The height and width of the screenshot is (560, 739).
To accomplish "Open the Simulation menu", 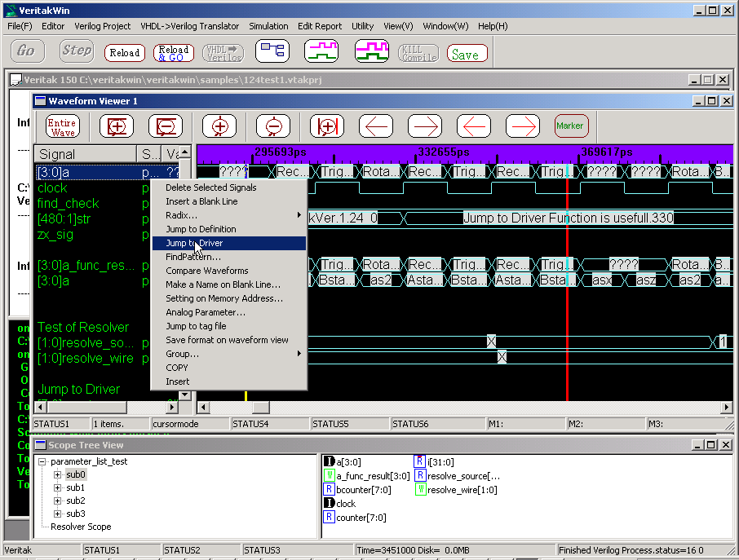I will point(268,26).
